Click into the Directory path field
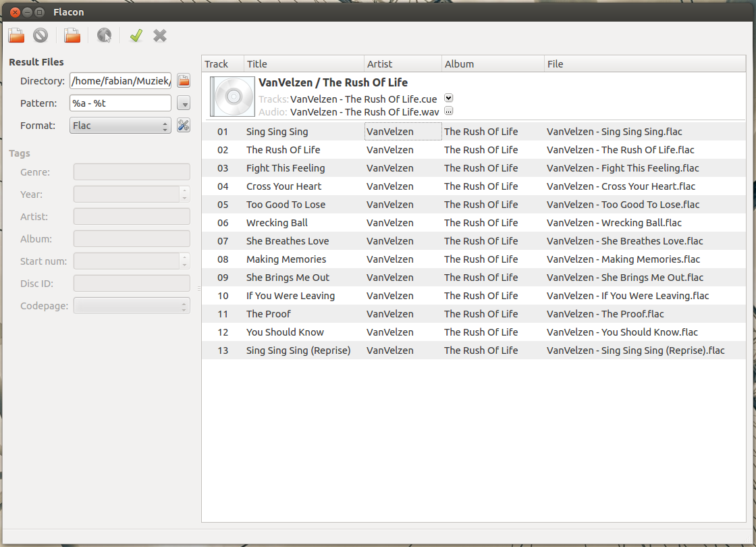Screen dimensions: 756x547 120,81
